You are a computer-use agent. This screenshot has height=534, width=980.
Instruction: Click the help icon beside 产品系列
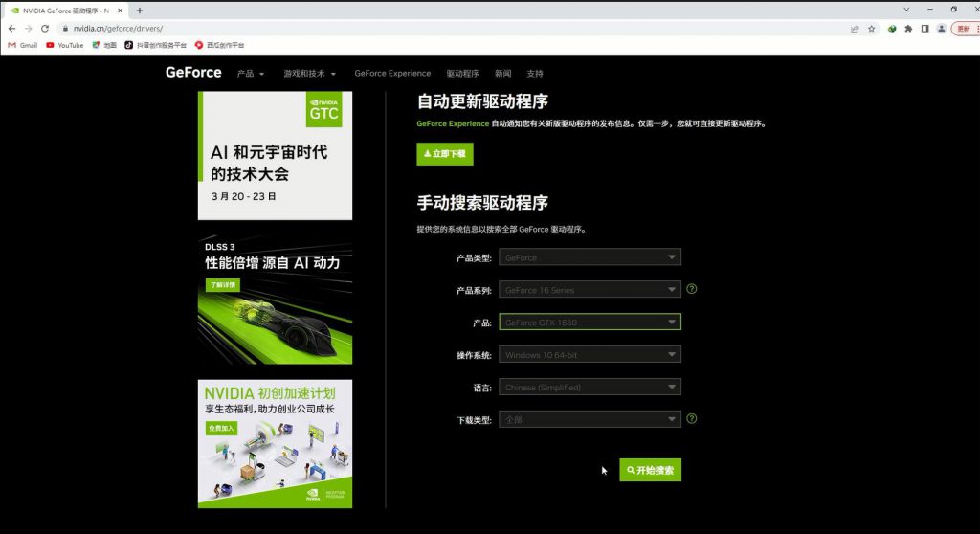click(x=691, y=289)
